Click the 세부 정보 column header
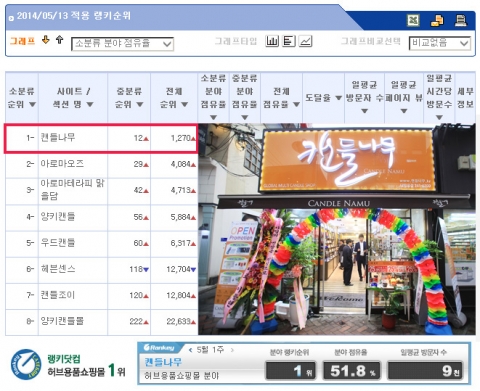Screen dimensions: 480x391 click(465, 98)
